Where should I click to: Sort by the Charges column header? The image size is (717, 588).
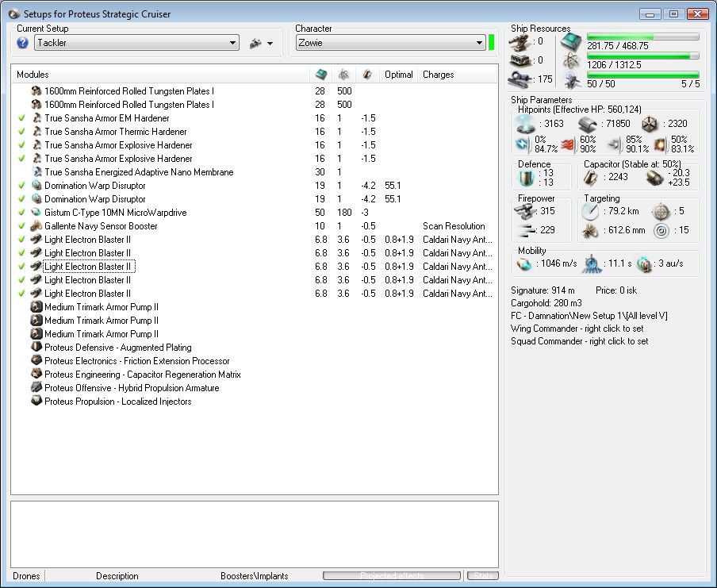(438, 74)
